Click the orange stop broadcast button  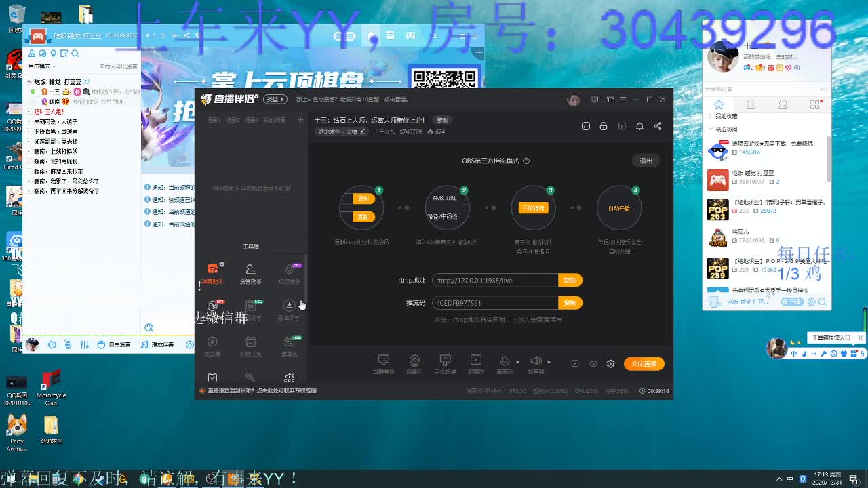[644, 364]
